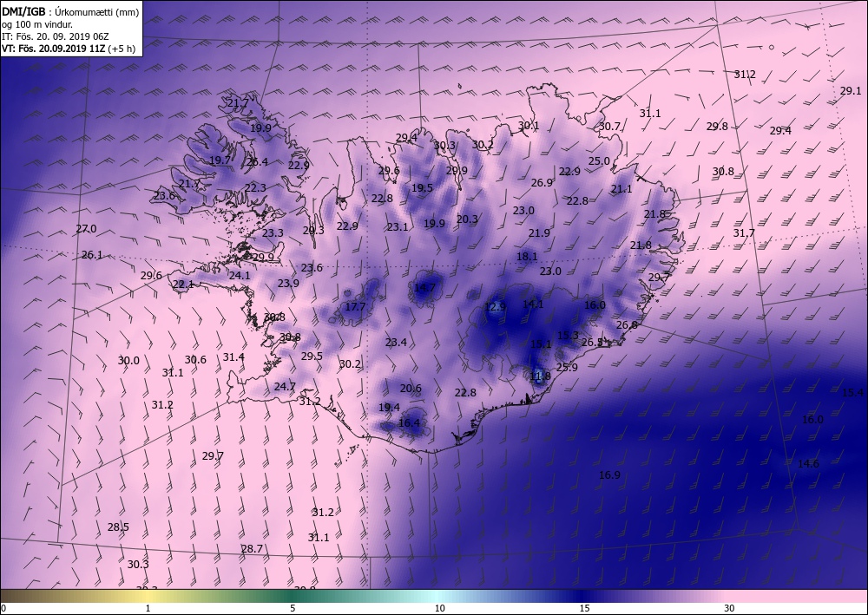Image resolution: width=868 pixels, height=615 pixels.
Task: Click the 14.6 map value
Action: [x=808, y=464]
